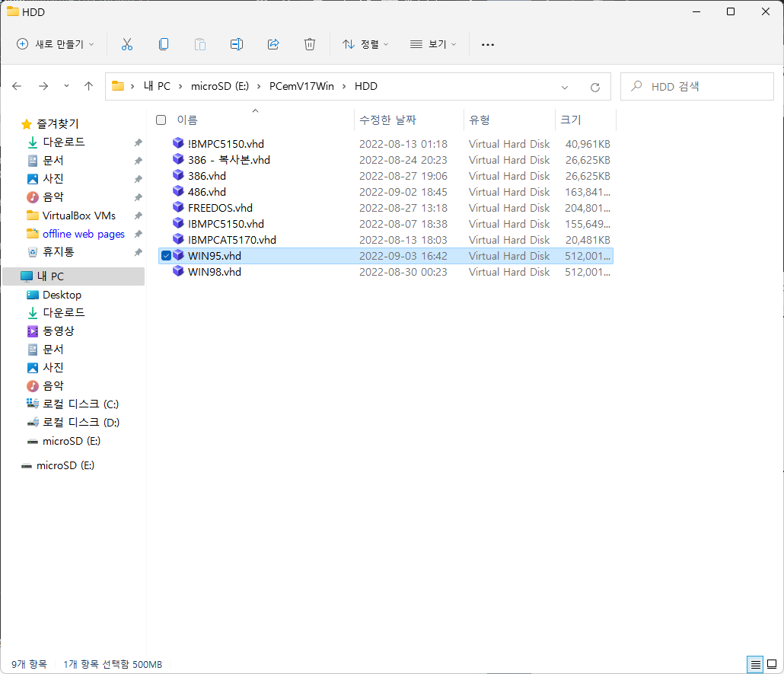Viewport: 784px width, 674px height.
Task: Open the 정렬 sort dropdown
Action: (365, 44)
